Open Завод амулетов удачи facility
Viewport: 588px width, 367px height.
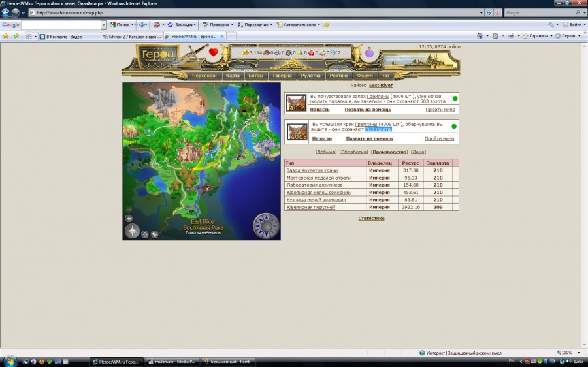pos(312,170)
